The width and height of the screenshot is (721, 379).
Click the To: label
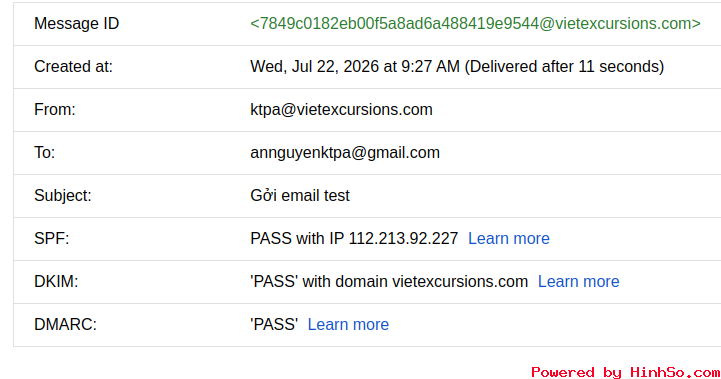tap(45, 153)
